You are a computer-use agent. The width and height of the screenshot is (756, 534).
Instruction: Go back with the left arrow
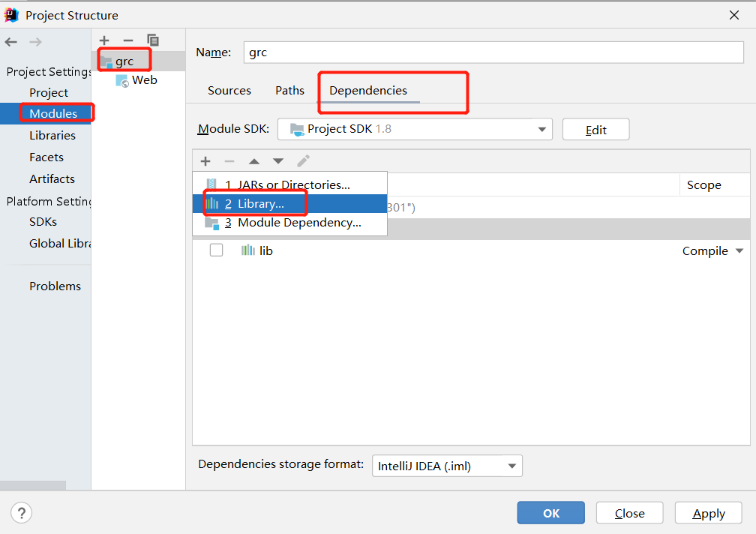pos(11,42)
